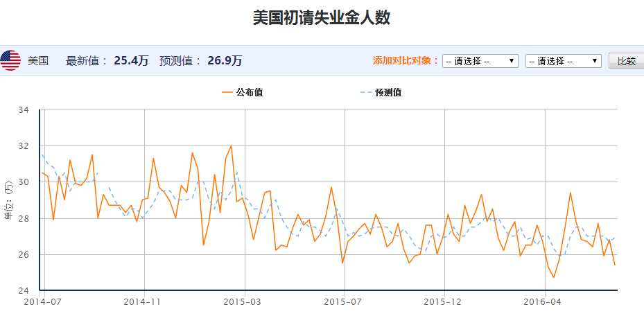Click the 添加对比对象 label

[x=406, y=61]
